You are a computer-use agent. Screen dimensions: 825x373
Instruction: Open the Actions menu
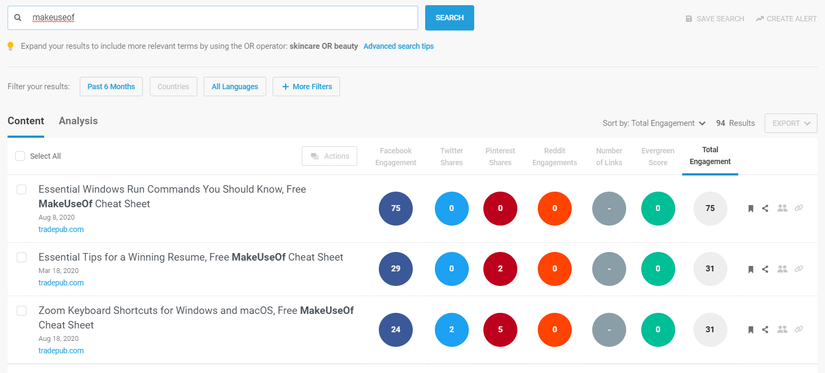click(329, 156)
